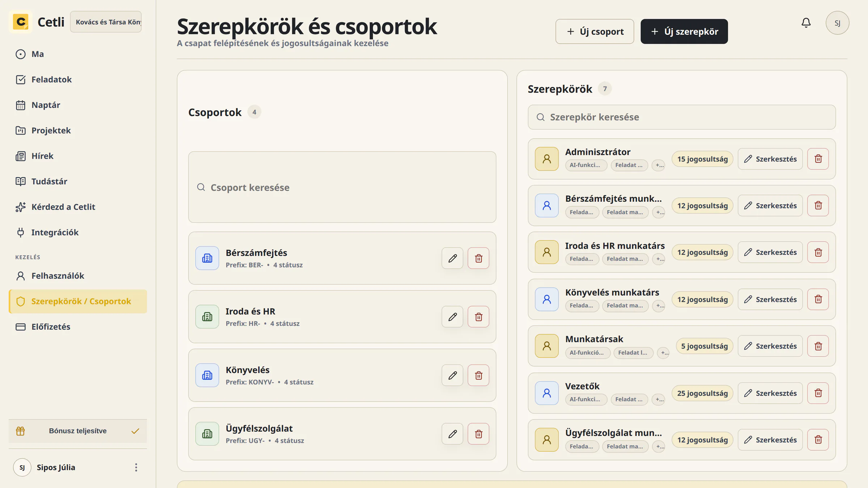868x488 pixels.
Task: Open Hírek in the sidebar
Action: coord(78,156)
